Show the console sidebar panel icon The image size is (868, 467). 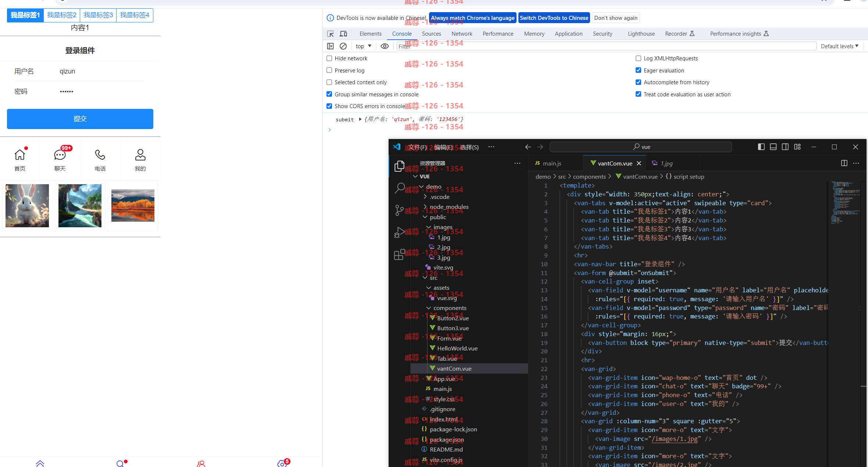tap(330, 46)
